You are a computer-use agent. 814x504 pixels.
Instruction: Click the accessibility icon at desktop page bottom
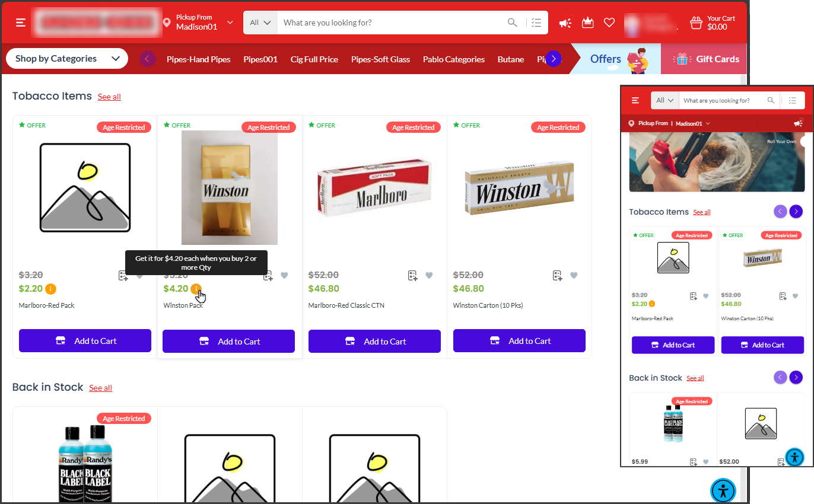click(x=723, y=490)
